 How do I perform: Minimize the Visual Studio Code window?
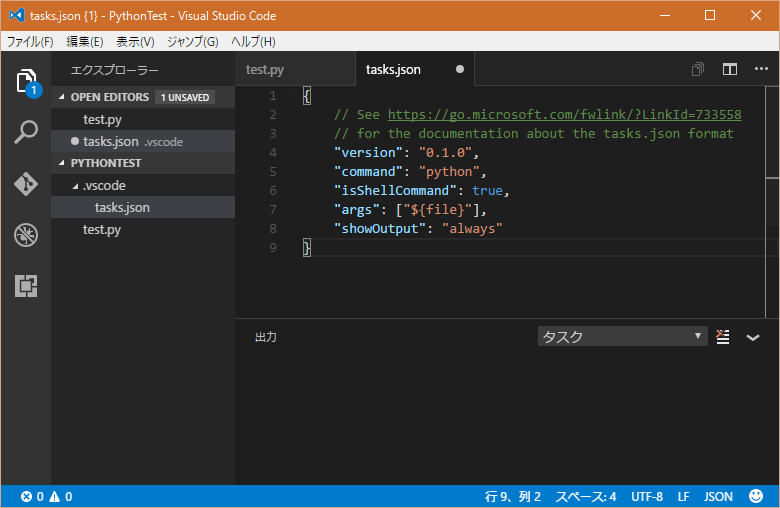pos(665,15)
